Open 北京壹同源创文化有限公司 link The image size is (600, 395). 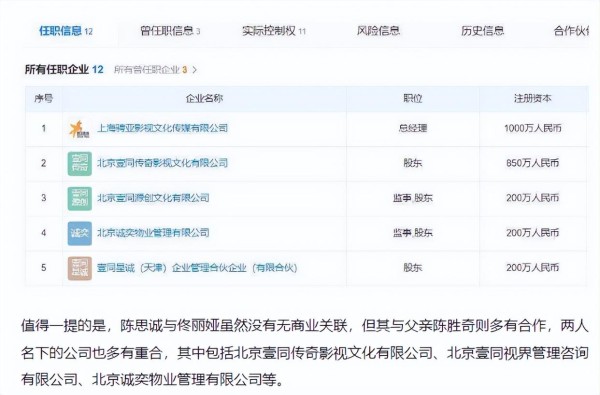153,198
